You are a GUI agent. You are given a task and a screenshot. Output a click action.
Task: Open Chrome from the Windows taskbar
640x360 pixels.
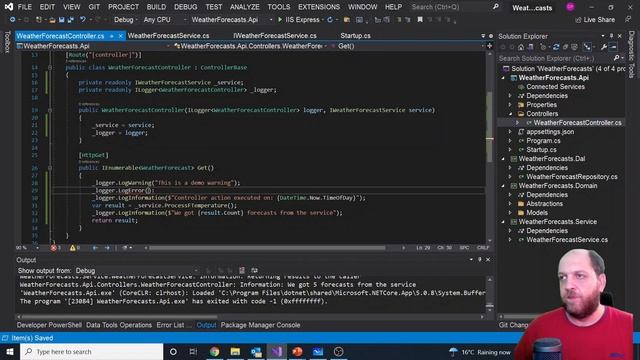tap(215, 351)
